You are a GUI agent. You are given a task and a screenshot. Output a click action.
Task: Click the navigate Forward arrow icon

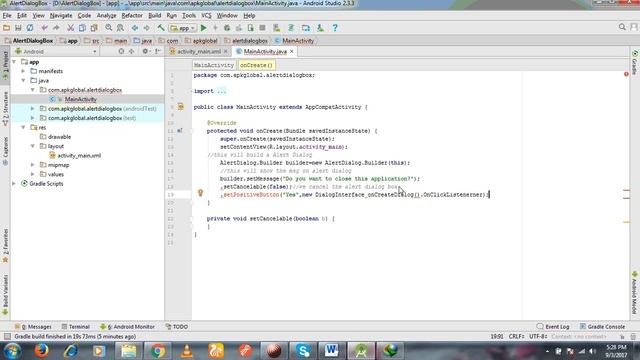pos(147,28)
